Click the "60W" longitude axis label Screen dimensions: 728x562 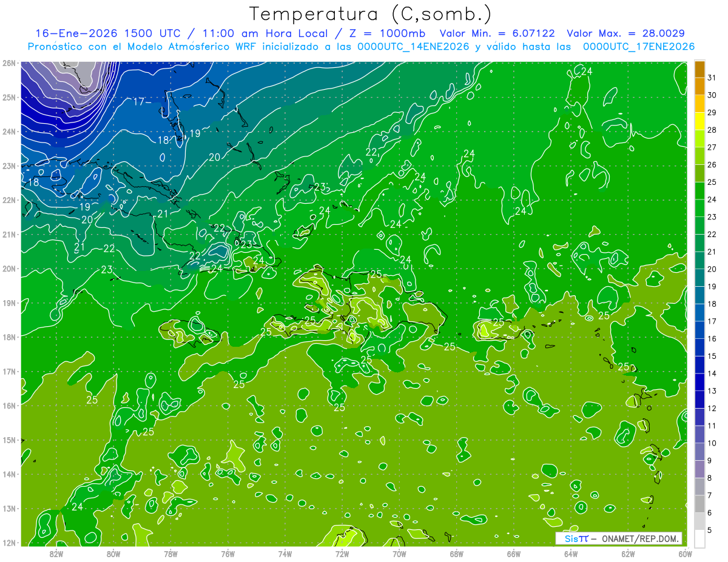[685, 554]
